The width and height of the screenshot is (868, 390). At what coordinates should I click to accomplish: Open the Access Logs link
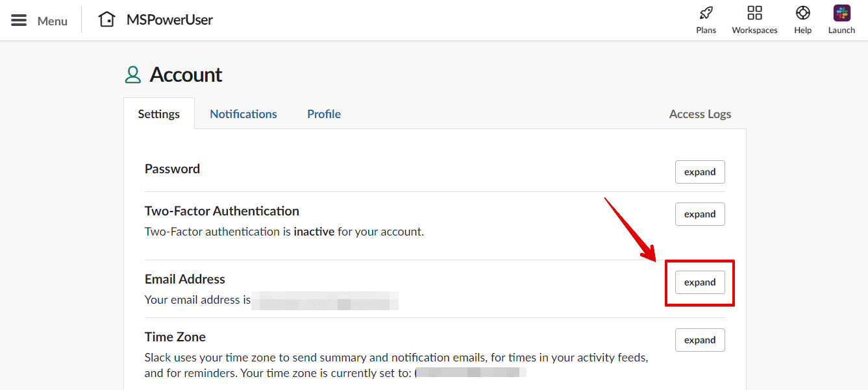click(700, 114)
